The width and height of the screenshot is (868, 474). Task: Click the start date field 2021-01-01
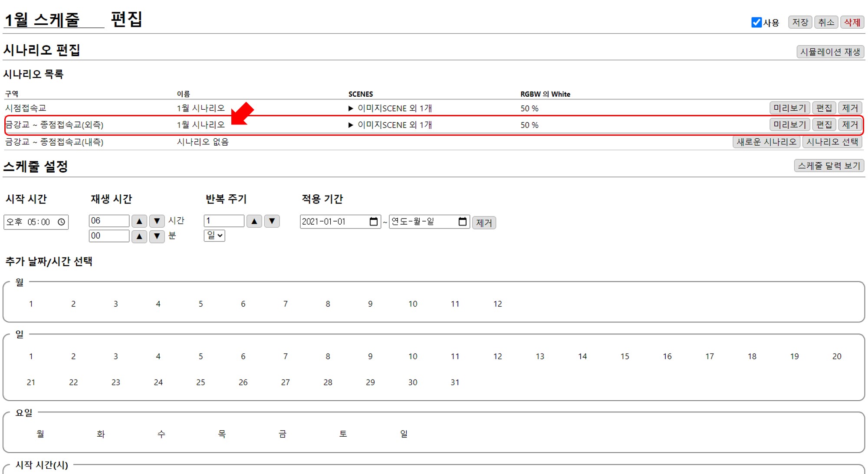click(340, 222)
